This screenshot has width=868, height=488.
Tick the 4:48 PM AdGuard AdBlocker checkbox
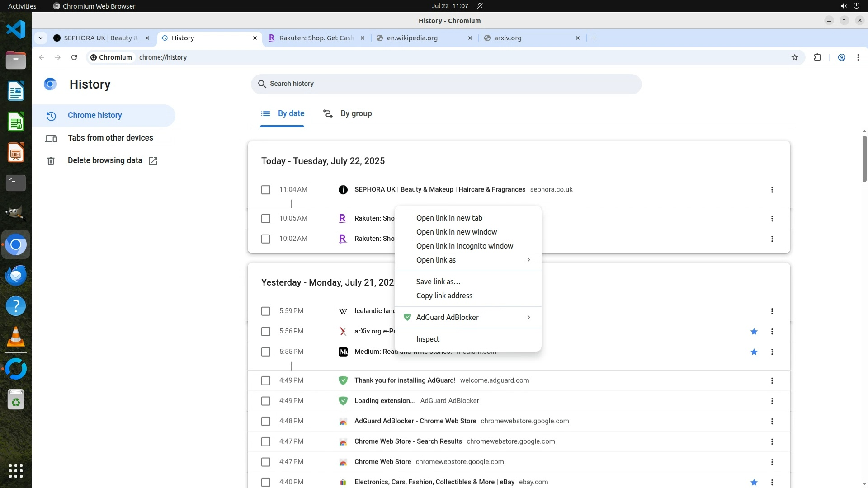[x=266, y=422]
